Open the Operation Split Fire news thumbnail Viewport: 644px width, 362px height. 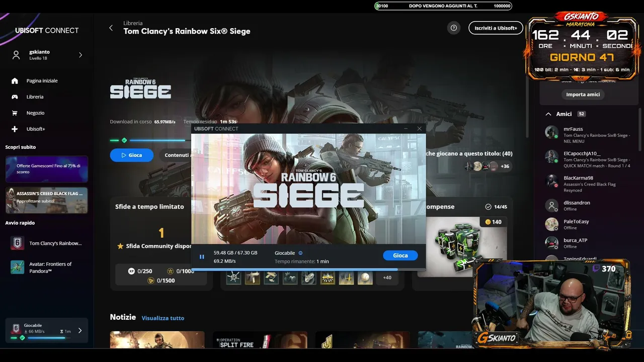coord(260,340)
